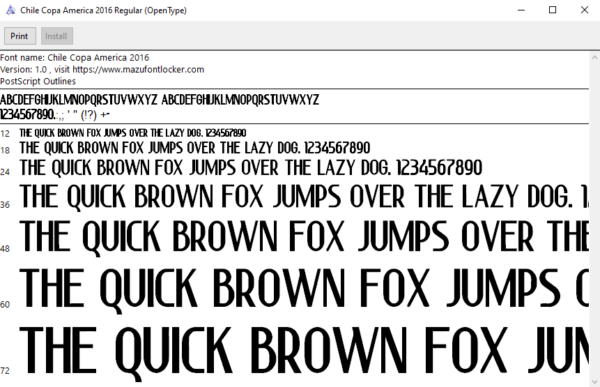Viewport: 600px width, 387px height.
Task: Click the 18-point quick brown fox sample
Action: click(x=195, y=148)
